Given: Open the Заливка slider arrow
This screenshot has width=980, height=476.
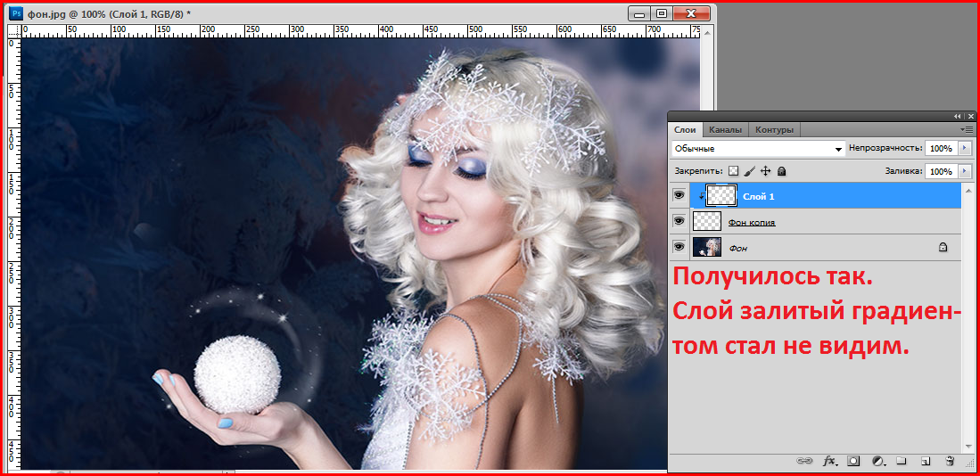Looking at the screenshot, I should coord(966,171).
